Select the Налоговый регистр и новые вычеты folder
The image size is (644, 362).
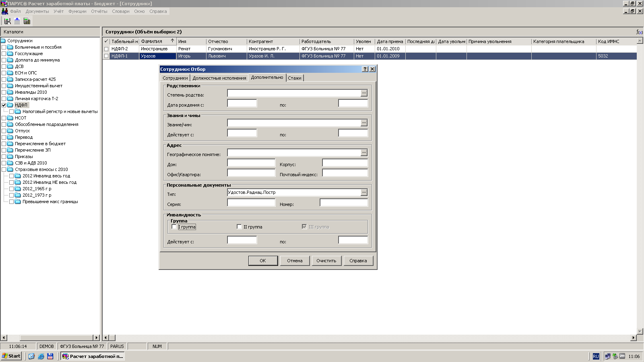tap(60, 111)
